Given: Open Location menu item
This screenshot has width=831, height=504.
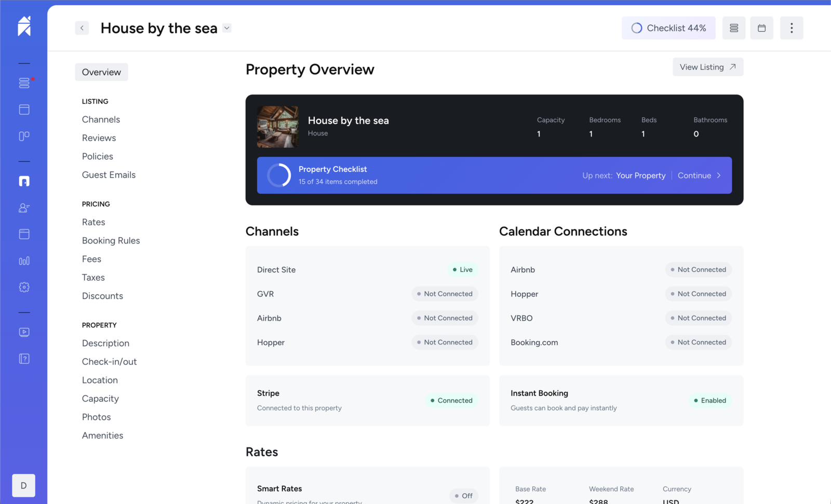Looking at the screenshot, I should 100,380.
